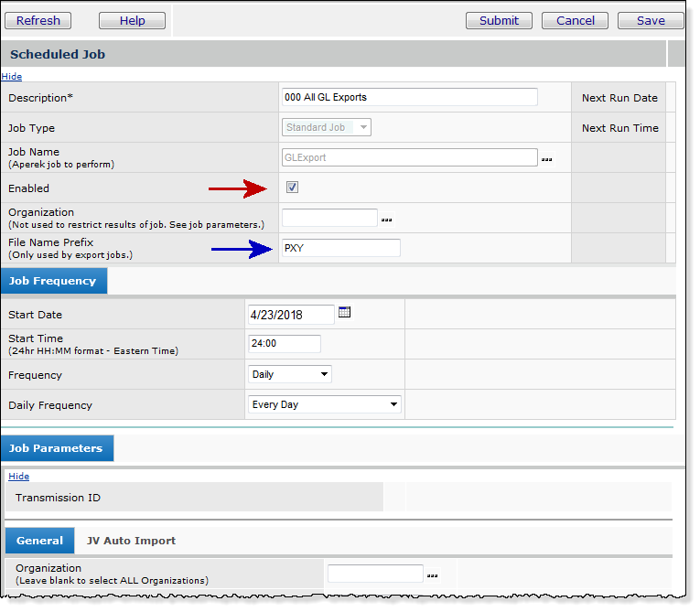Open the Daily Frequency dropdown
This screenshot has width=700, height=612.
click(x=325, y=404)
